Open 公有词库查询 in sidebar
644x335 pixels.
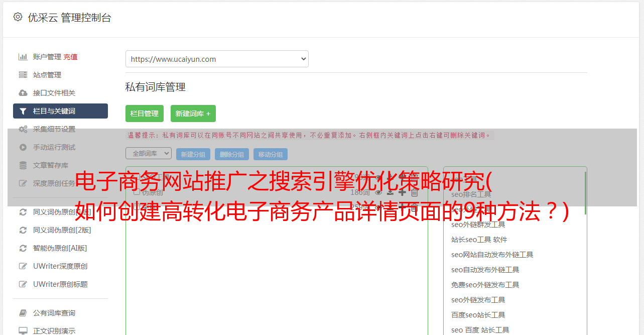[54, 313]
